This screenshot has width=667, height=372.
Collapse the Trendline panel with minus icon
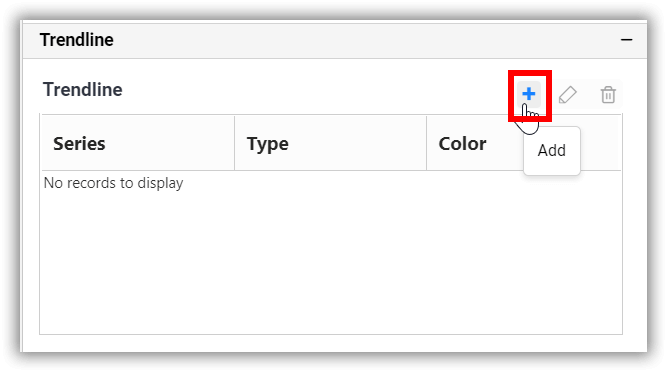tap(626, 40)
